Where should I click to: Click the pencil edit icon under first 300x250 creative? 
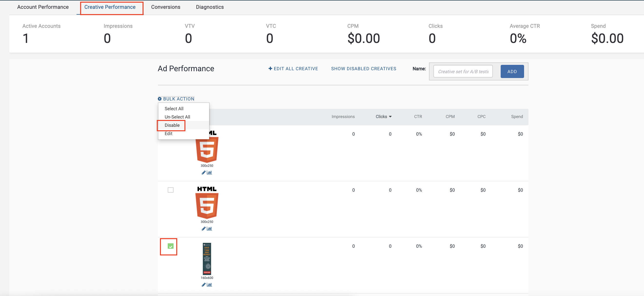(x=204, y=172)
